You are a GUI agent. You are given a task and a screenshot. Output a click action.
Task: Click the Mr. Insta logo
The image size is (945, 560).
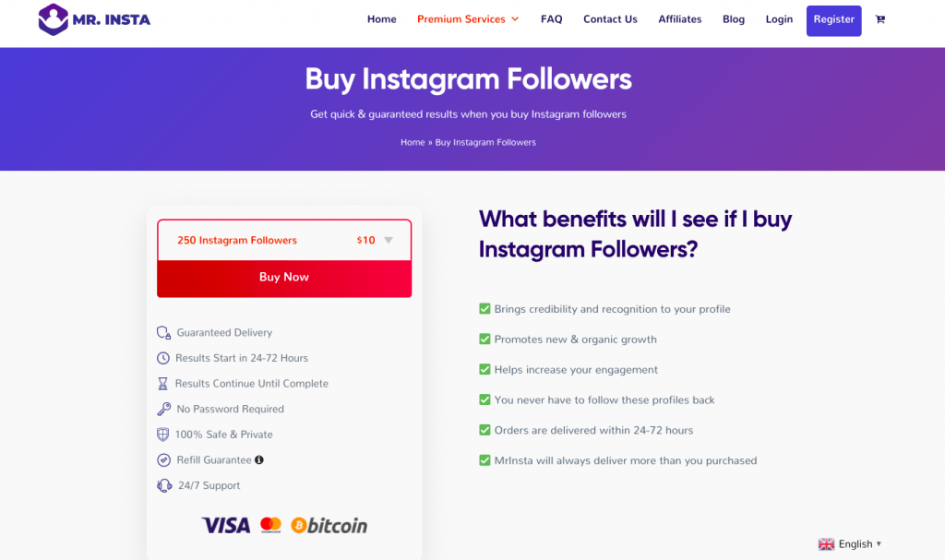94,20
